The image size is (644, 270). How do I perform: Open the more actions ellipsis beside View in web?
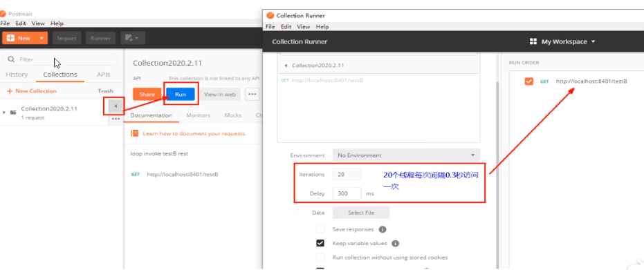[x=252, y=94]
